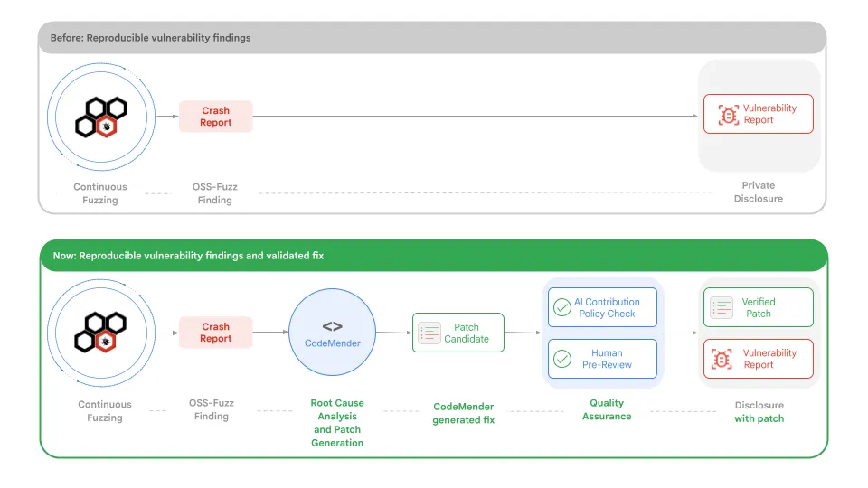Viewport: 868px width, 488px height.
Task: Click the 'Continuous Fuzzing' caption in the Now panel
Action: click(x=105, y=410)
